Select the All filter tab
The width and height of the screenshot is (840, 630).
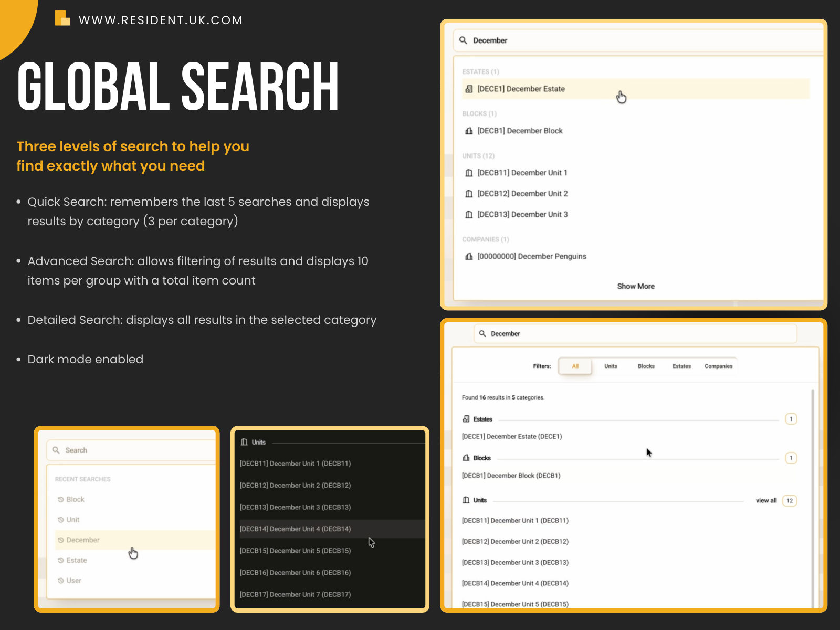pyautogui.click(x=575, y=366)
